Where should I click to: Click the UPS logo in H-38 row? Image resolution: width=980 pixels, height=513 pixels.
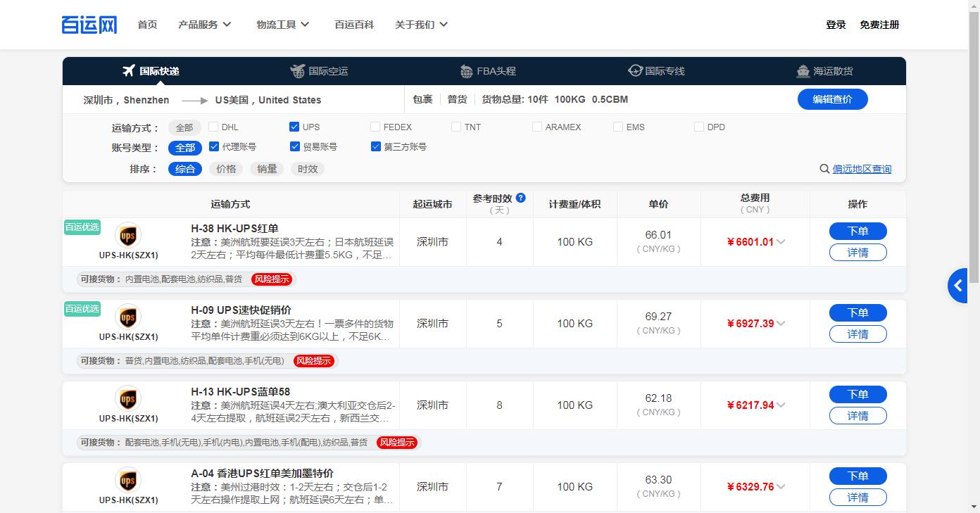pos(127,235)
